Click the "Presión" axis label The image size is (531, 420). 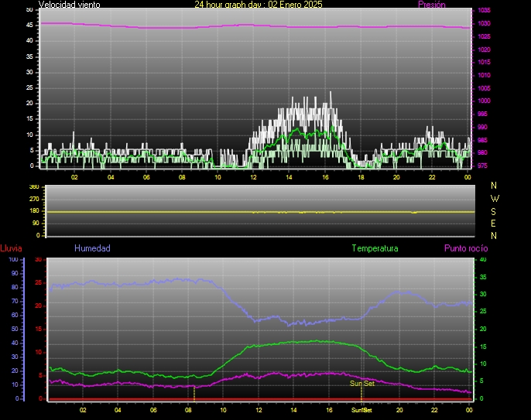click(432, 5)
